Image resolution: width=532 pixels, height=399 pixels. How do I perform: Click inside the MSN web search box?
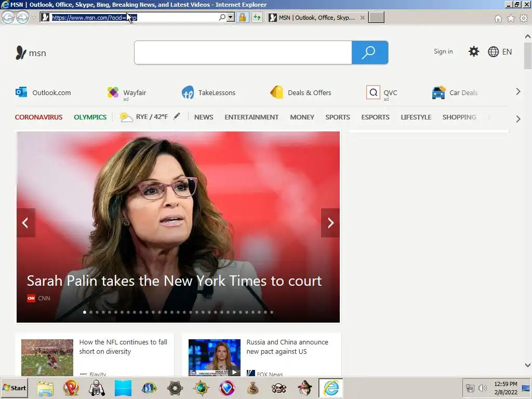pyautogui.click(x=243, y=52)
